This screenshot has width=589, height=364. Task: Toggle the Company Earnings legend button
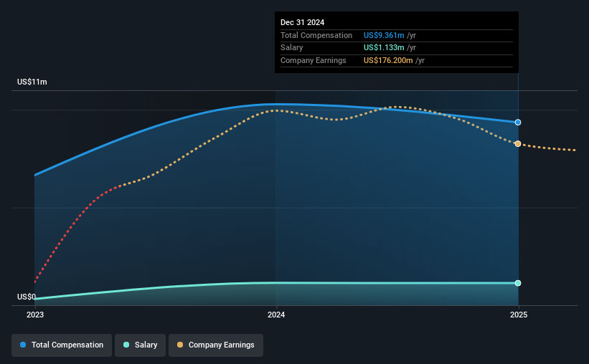(216, 345)
